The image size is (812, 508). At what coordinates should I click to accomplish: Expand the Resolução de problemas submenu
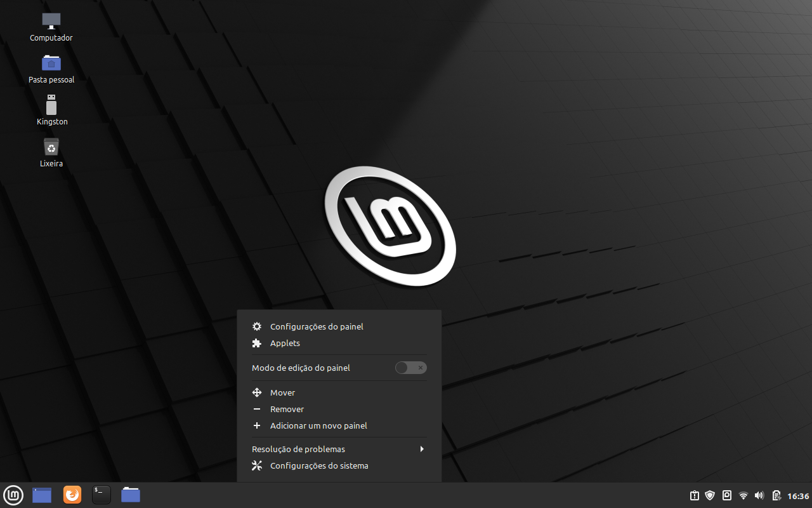(x=339, y=449)
